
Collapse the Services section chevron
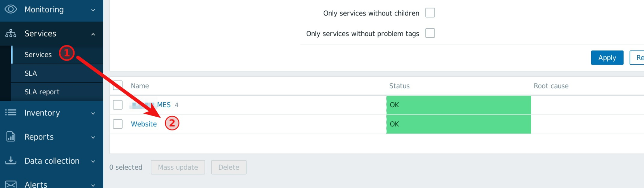(x=93, y=34)
